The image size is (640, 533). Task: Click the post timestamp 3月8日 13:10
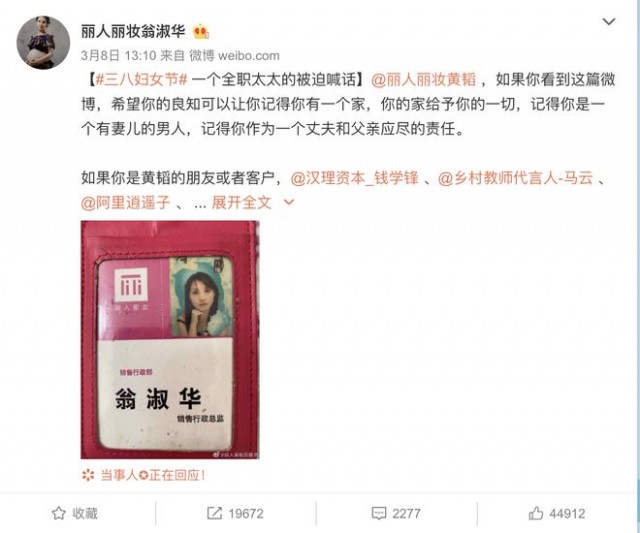118,56
